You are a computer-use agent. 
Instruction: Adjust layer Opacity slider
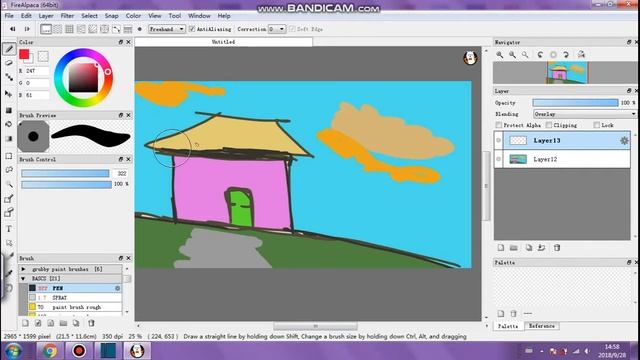coord(576,103)
